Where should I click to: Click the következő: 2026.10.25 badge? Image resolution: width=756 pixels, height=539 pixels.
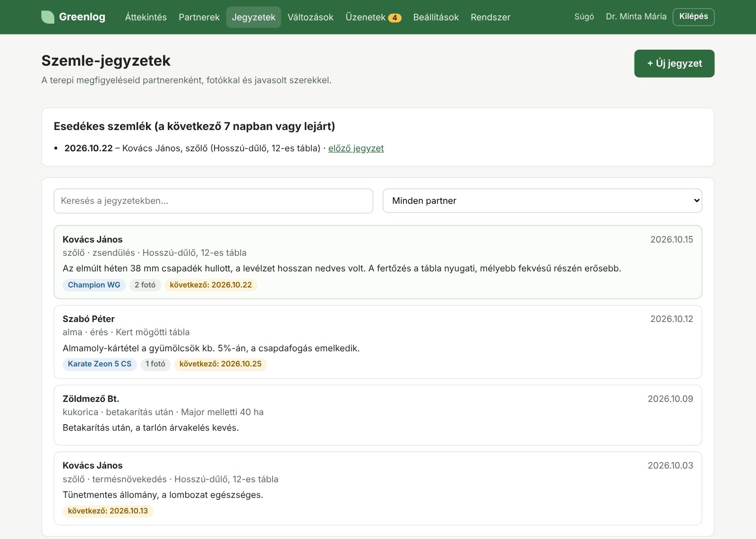[221, 364]
